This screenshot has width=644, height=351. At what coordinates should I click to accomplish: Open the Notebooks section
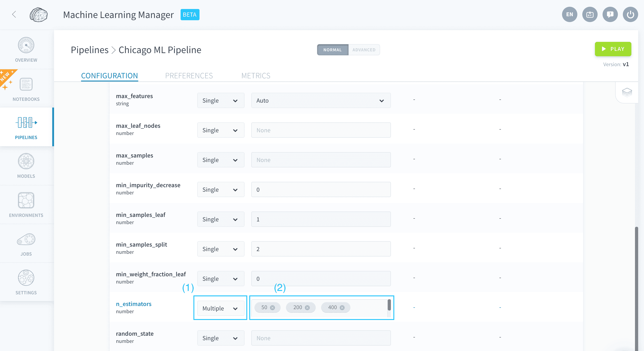click(x=26, y=89)
